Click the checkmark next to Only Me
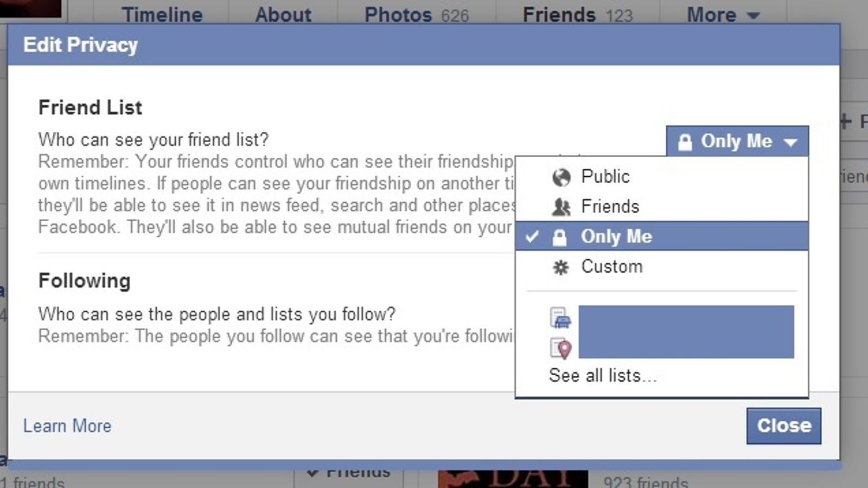The width and height of the screenshot is (868, 488). pyautogui.click(x=533, y=236)
